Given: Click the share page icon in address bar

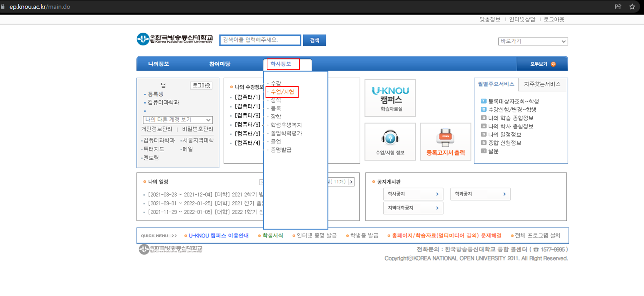Looking at the screenshot, I should pos(618,7).
